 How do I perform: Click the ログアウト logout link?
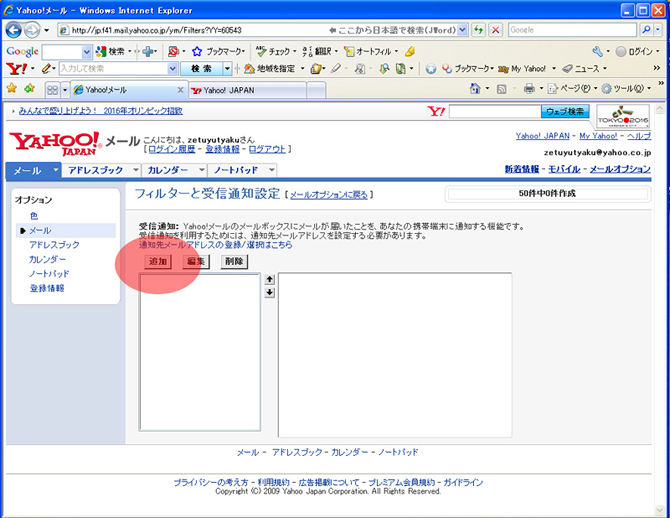coord(267,149)
